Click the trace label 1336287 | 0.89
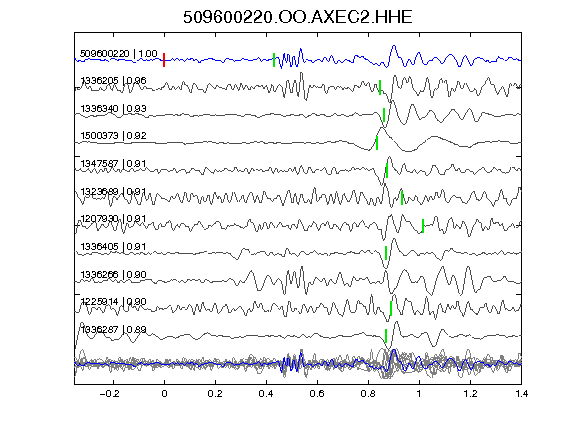Image resolution: width=576 pixels, height=432 pixels. pyautogui.click(x=113, y=329)
